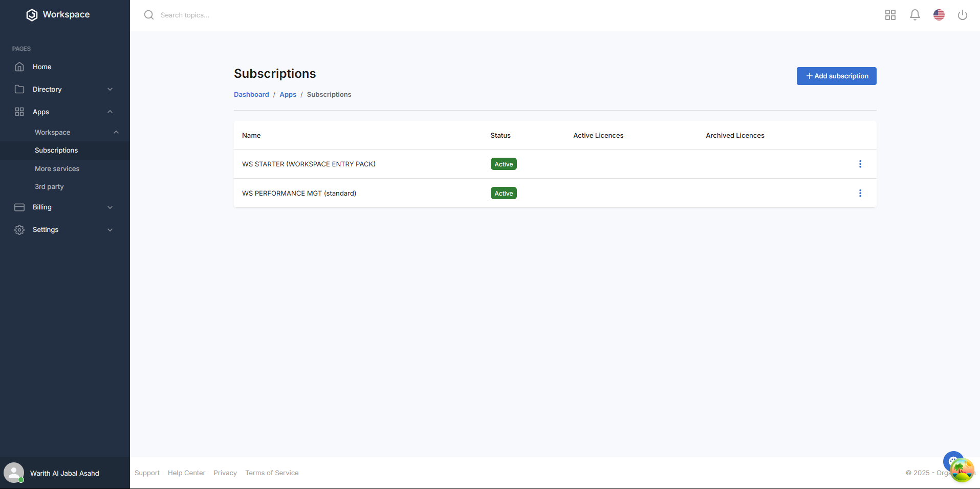Click the search magnifier icon

149,15
